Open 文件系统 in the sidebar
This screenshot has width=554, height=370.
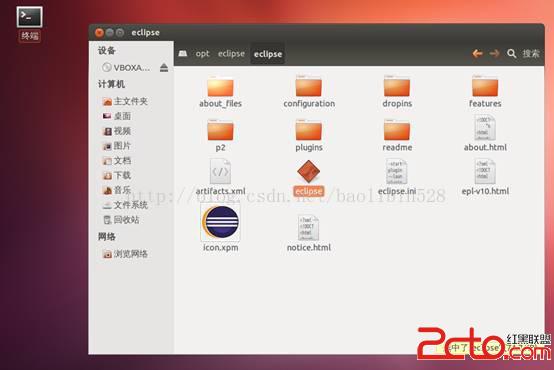(x=125, y=205)
